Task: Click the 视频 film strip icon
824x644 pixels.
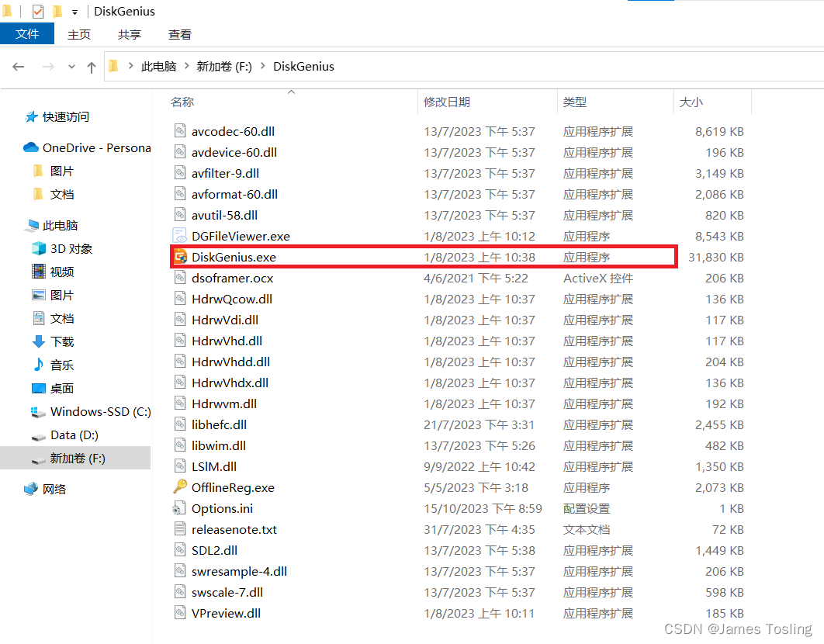Action: (39, 272)
